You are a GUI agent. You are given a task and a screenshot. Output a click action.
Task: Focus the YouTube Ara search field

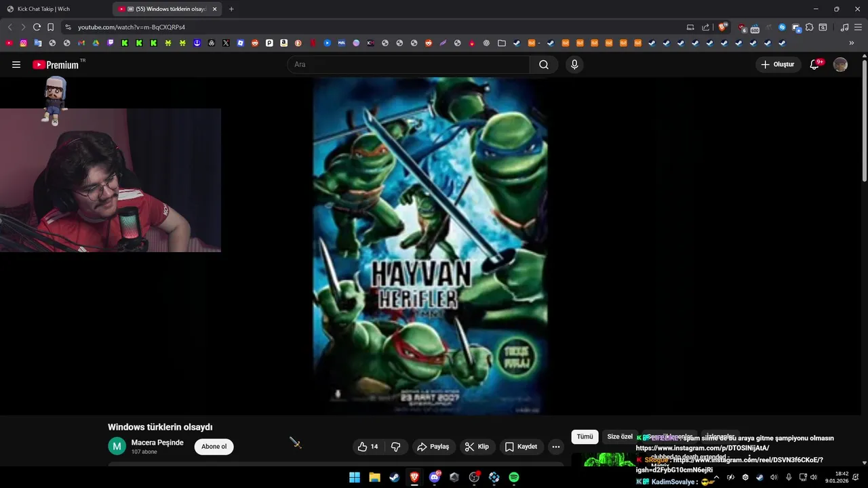point(408,64)
